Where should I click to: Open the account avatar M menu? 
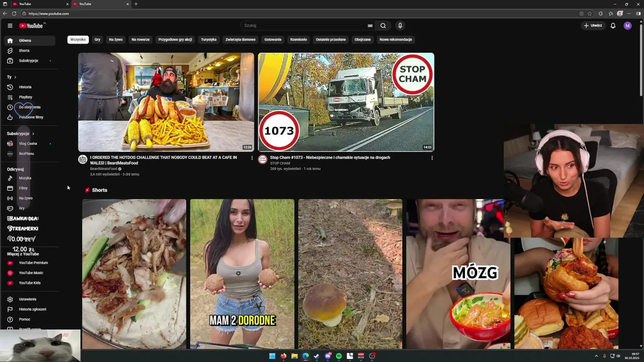point(627,26)
